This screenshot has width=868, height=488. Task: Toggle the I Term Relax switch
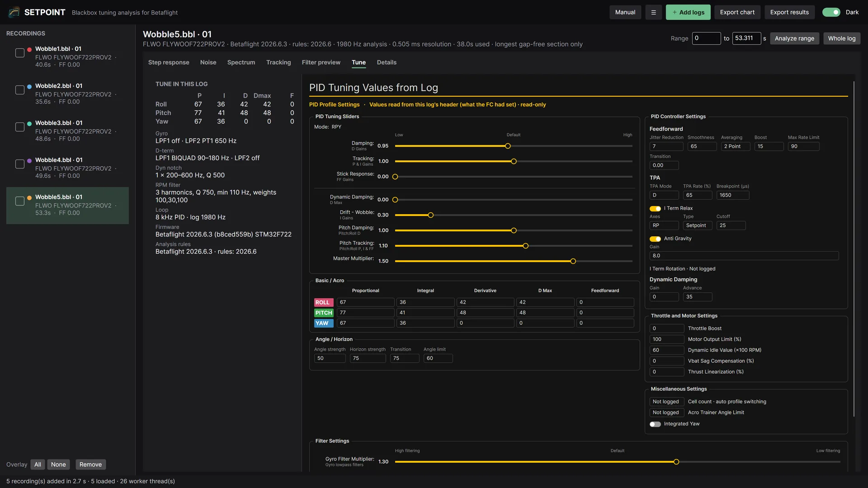(655, 208)
